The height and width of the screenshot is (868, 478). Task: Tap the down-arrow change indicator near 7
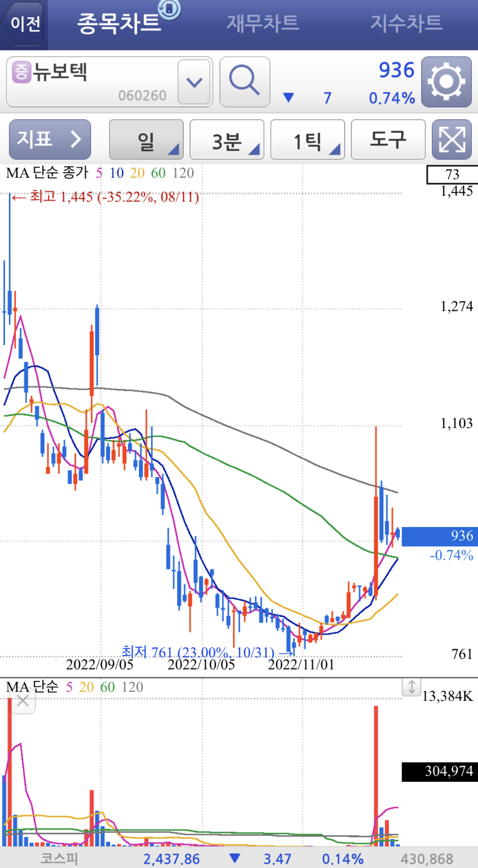288,98
